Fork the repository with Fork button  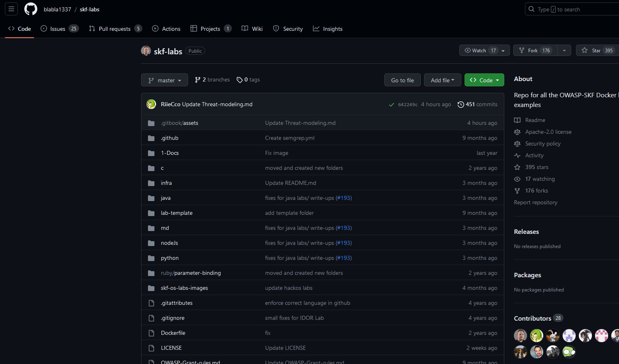tap(535, 50)
